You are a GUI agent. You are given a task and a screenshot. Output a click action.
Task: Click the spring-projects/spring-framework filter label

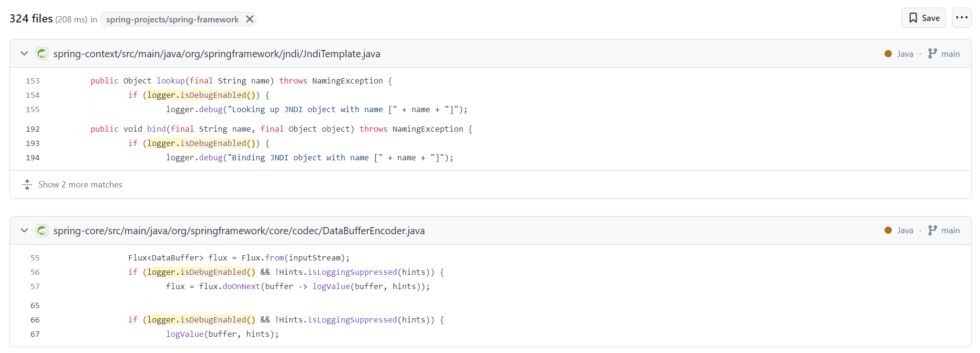click(172, 20)
